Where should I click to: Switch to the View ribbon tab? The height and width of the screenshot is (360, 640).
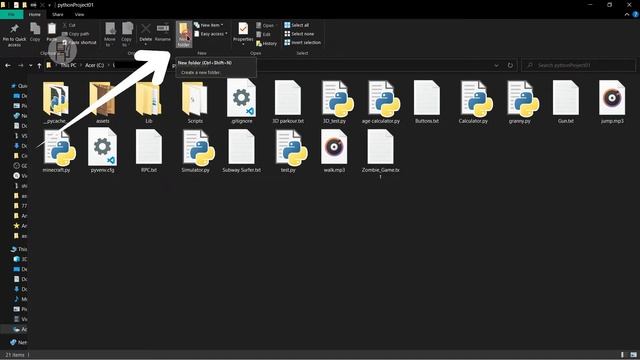[x=79, y=14]
